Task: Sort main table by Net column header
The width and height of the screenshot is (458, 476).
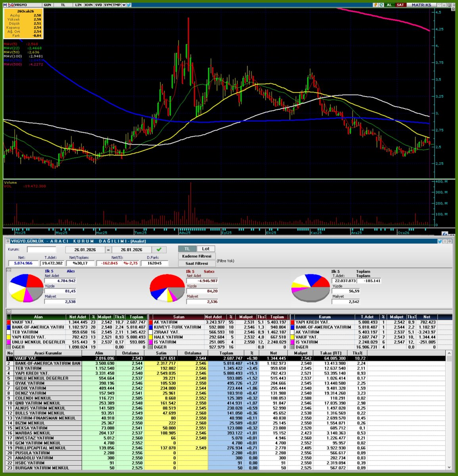Action: point(274,353)
